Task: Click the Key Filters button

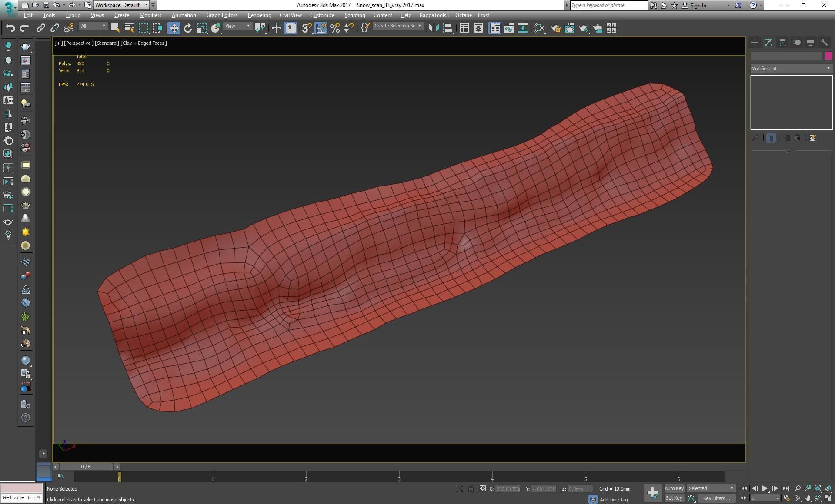Action: pyautogui.click(x=716, y=498)
